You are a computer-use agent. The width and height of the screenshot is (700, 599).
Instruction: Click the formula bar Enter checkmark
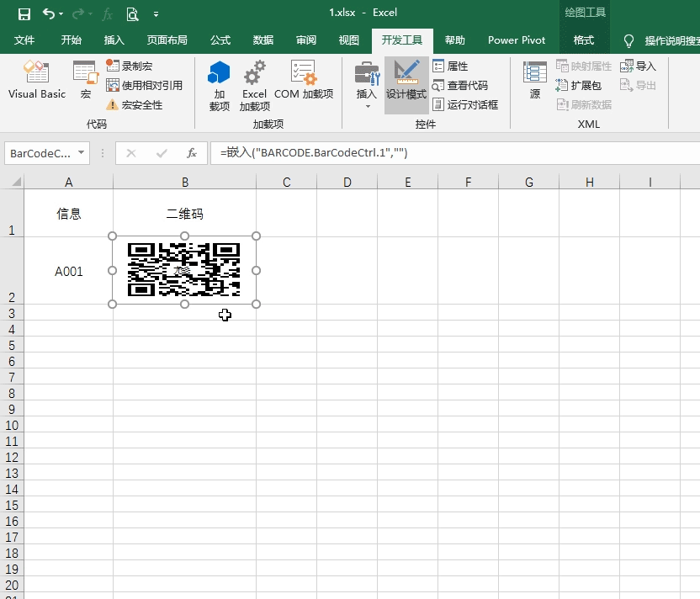click(162, 153)
